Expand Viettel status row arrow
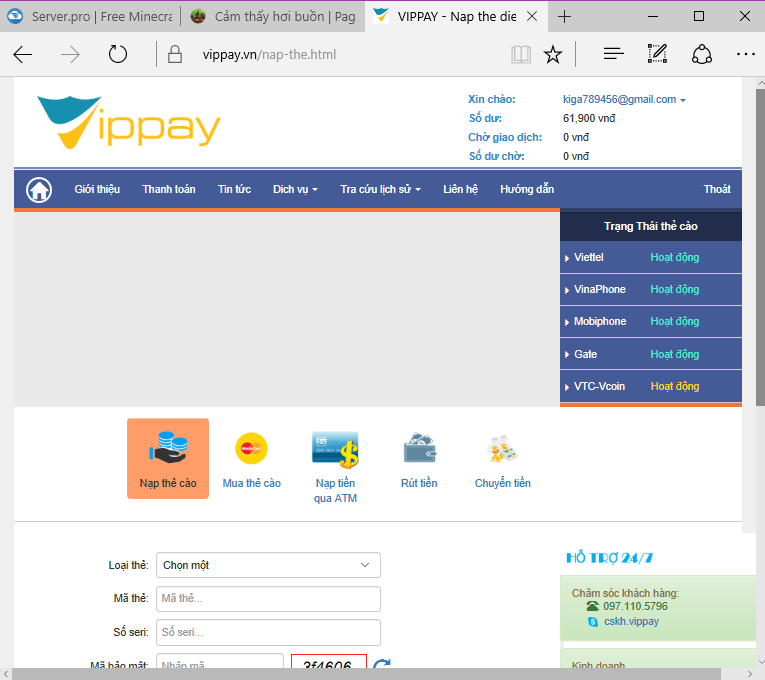The width and height of the screenshot is (765, 680). [567, 258]
